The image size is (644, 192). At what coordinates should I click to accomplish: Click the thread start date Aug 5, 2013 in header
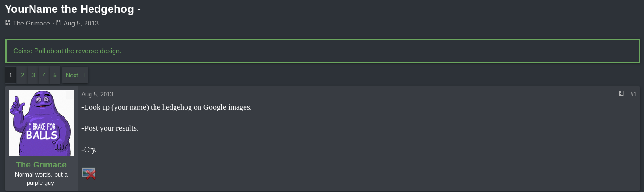coord(81,23)
